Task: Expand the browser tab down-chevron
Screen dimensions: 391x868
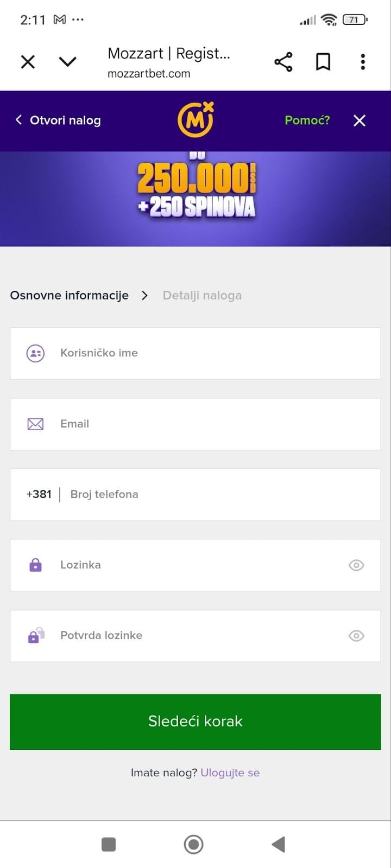Action: pyautogui.click(x=68, y=62)
